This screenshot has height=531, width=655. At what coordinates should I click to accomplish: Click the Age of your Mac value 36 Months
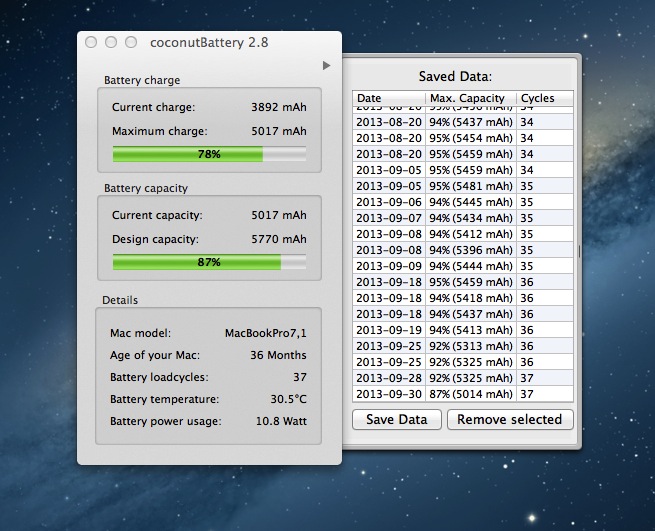click(x=278, y=355)
